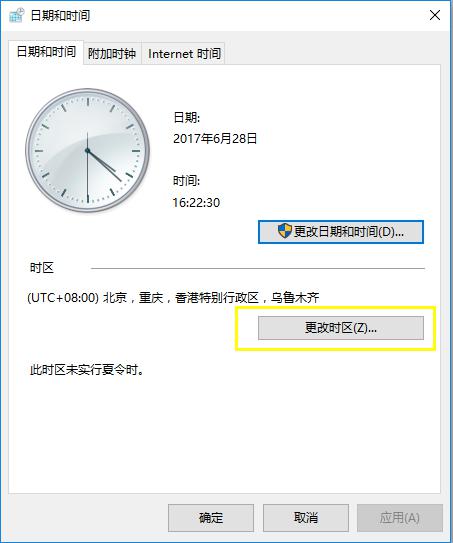
Task: Click the time readout 16:22:30
Action: coord(196,203)
